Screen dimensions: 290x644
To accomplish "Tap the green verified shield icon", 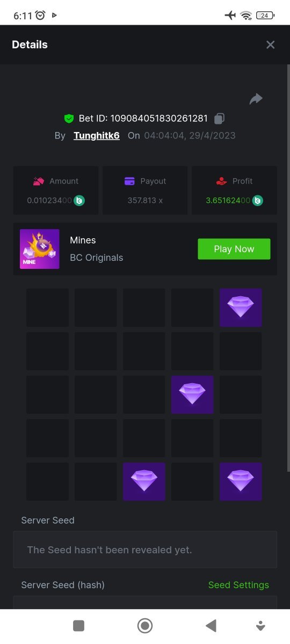I will point(69,119).
